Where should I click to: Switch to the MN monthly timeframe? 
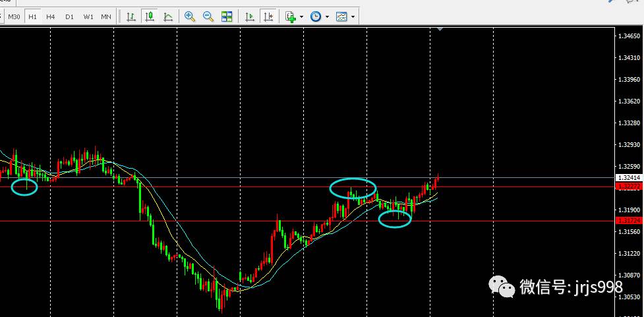105,16
